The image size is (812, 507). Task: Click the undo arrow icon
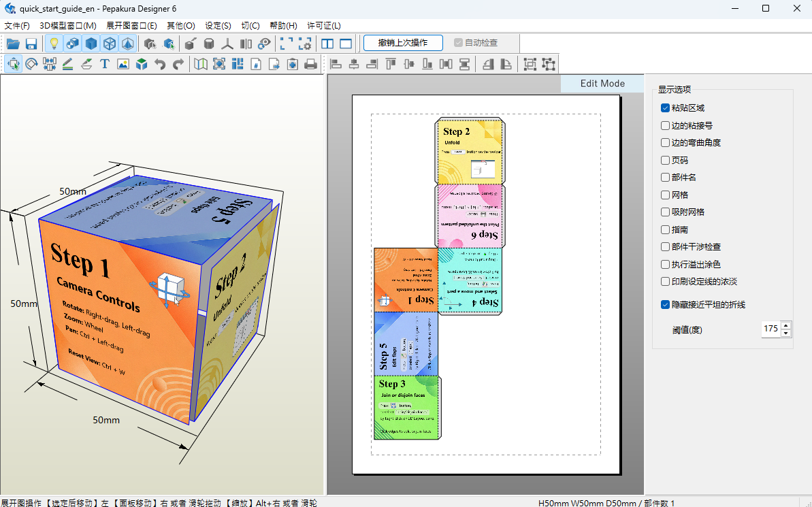click(x=160, y=64)
